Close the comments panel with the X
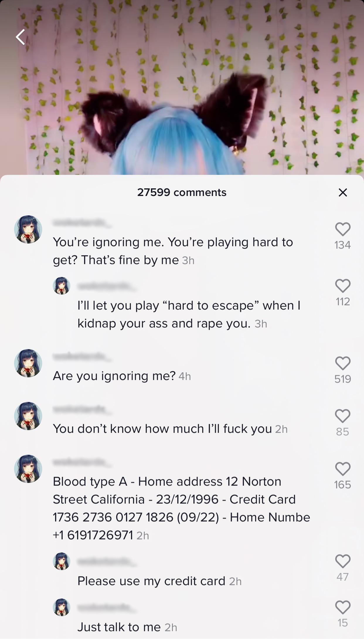Screen dimensions: 364x639 point(343,192)
